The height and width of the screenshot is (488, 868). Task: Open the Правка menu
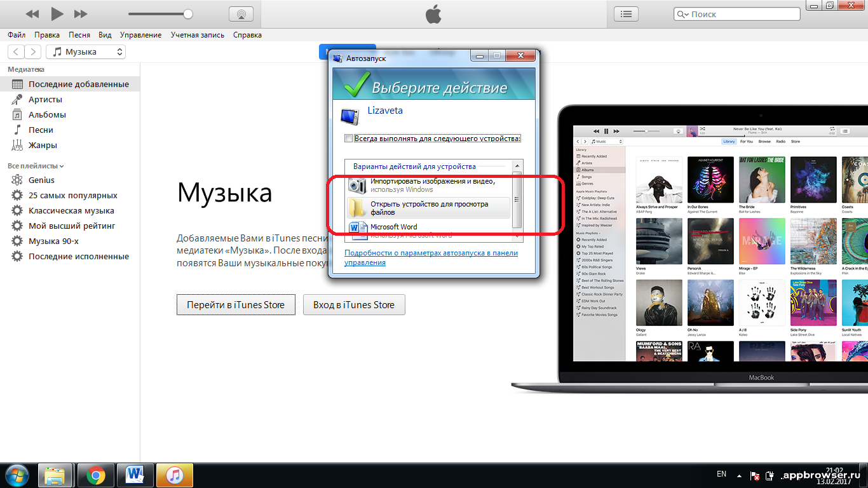point(47,35)
